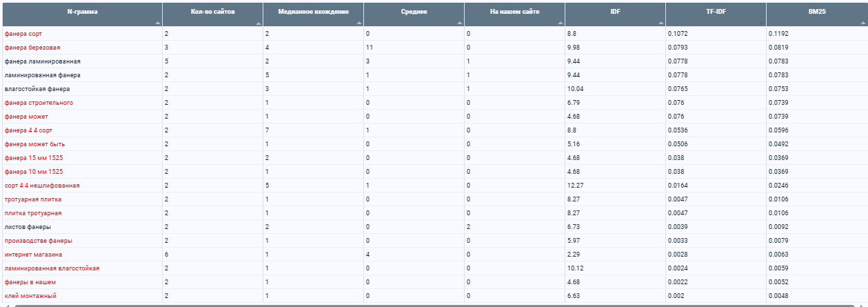Click sort arrow icon in TF-IDF header

[x=762, y=23]
